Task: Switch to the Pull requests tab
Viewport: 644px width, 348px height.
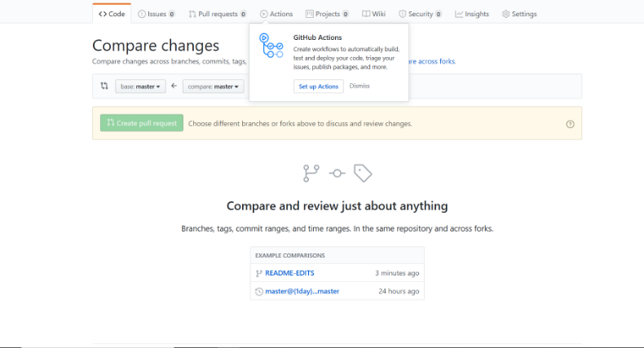Action: [x=218, y=14]
